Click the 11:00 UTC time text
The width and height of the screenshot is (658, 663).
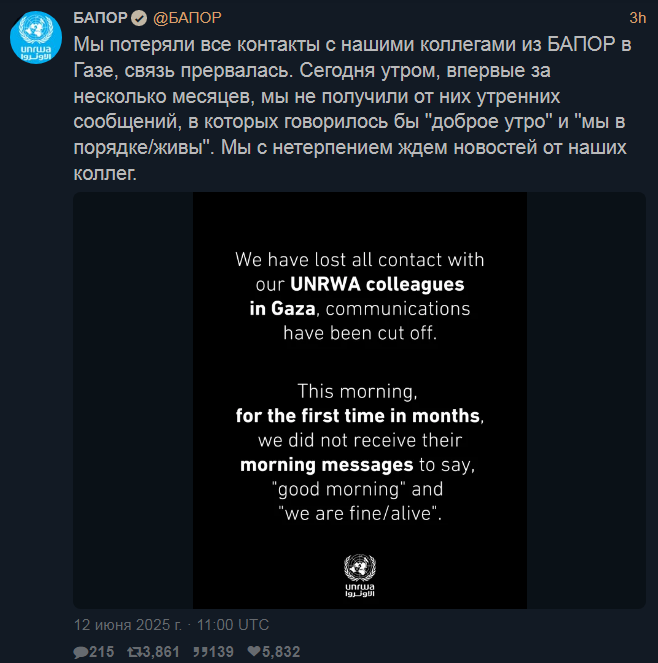click(233, 625)
